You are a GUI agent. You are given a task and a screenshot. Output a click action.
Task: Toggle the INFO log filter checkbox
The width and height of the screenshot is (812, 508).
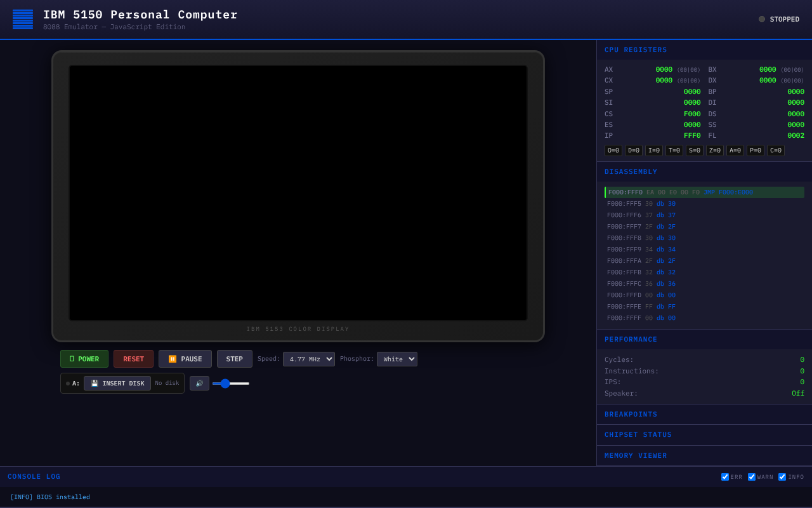[782, 477]
